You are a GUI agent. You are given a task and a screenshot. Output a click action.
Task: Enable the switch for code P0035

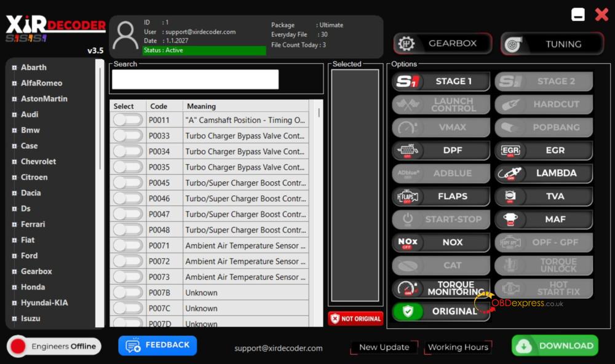128,167
